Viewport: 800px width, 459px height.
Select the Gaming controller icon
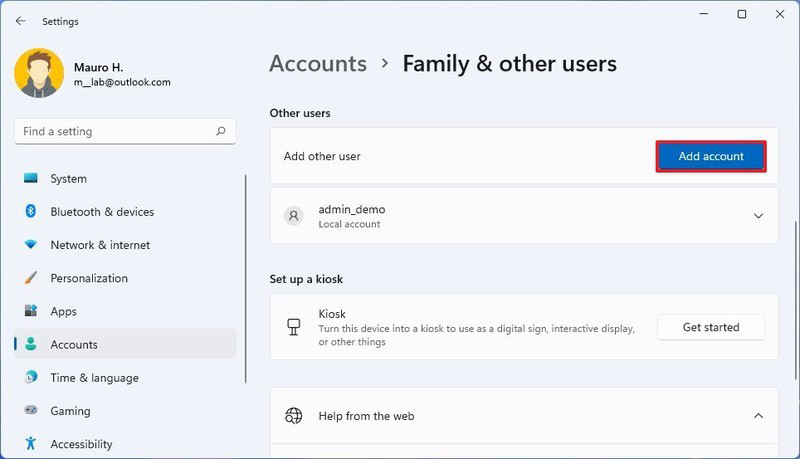pos(31,410)
